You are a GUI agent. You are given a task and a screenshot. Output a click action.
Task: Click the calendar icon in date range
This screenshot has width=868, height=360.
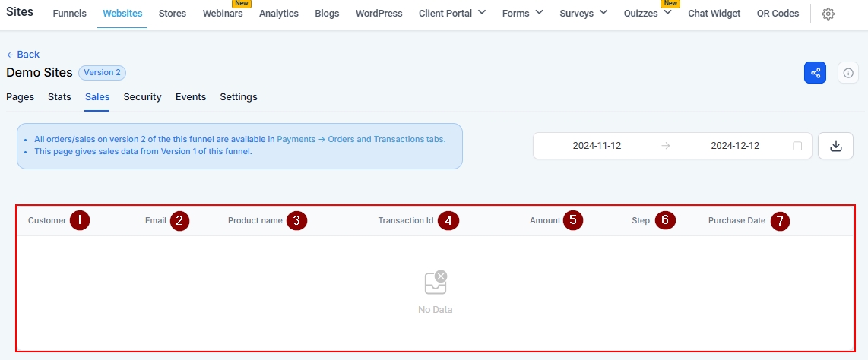pos(797,146)
